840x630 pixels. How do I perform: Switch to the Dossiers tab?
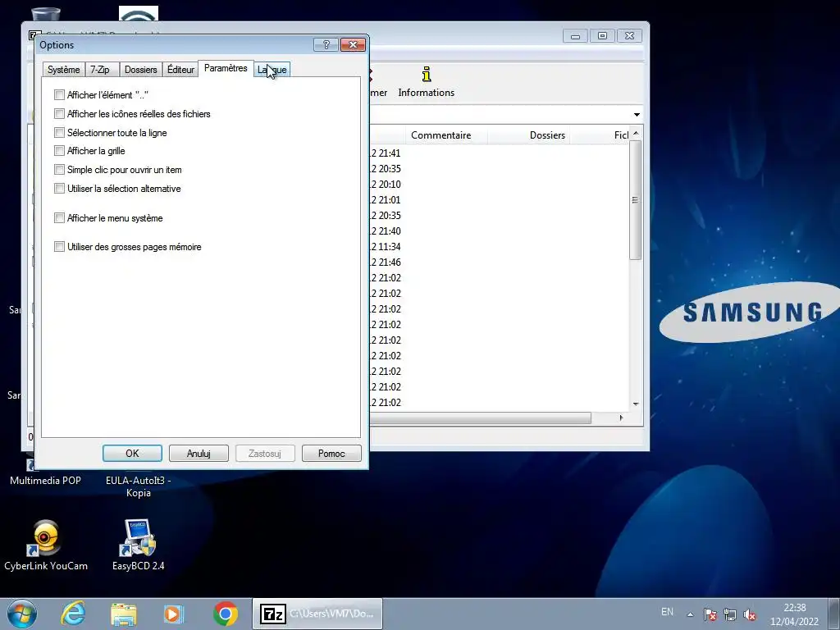tap(140, 70)
